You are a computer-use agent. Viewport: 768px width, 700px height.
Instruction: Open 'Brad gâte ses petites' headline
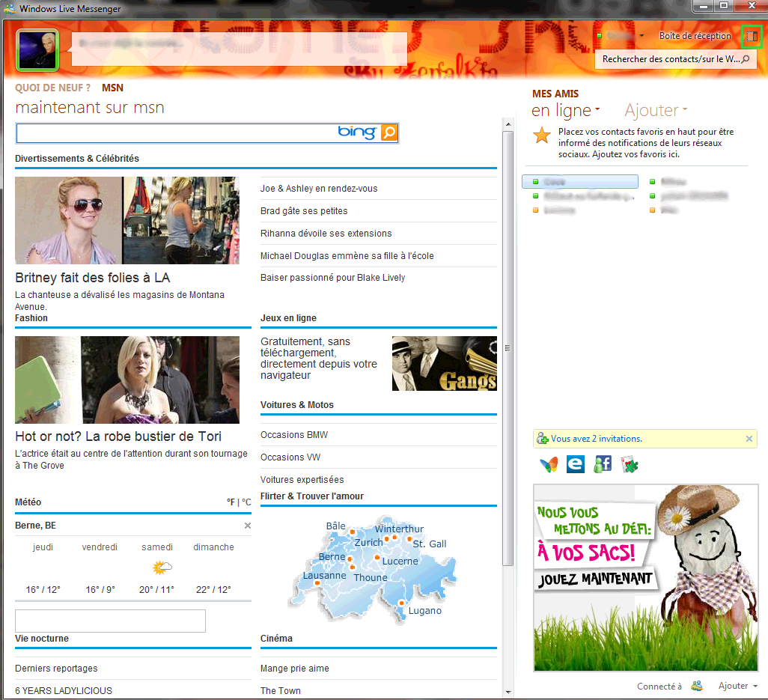304,211
